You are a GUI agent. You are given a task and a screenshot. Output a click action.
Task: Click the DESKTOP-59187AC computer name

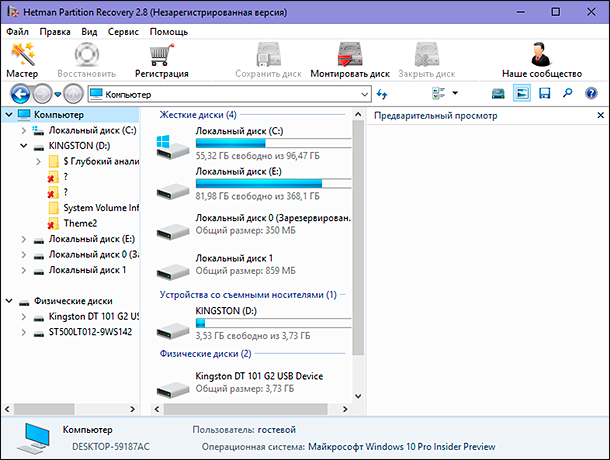pyautogui.click(x=111, y=446)
